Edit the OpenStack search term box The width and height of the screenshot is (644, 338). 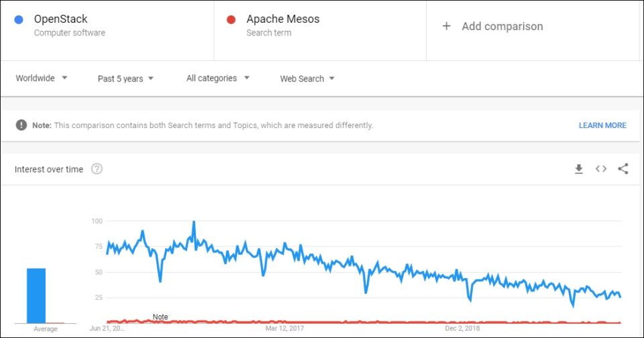(x=107, y=30)
